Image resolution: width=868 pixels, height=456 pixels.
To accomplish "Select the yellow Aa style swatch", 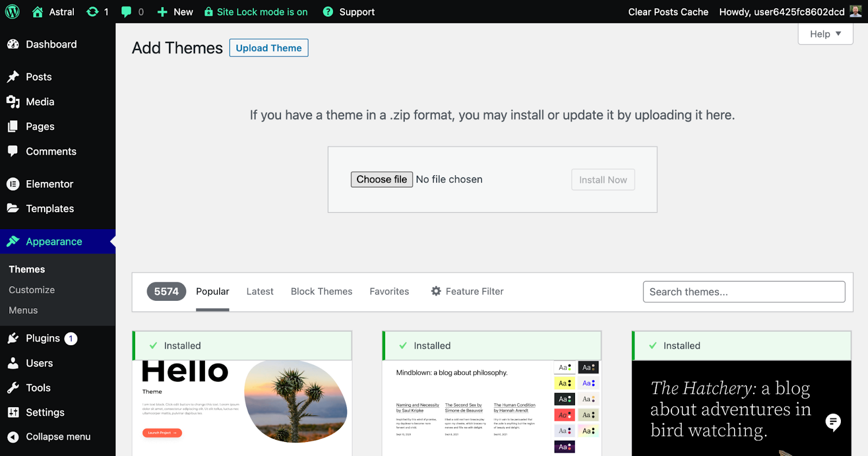I will (564, 383).
